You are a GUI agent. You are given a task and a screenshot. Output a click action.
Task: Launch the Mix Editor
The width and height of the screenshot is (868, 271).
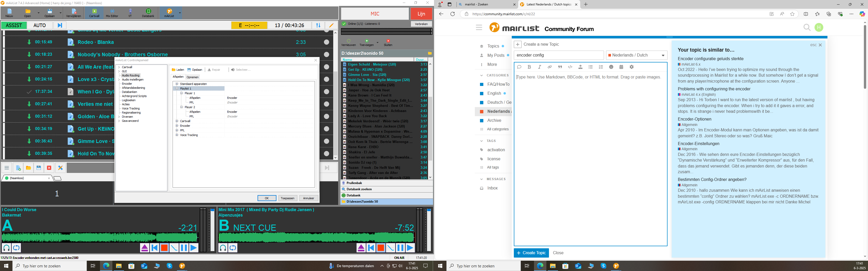pyautogui.click(x=112, y=13)
